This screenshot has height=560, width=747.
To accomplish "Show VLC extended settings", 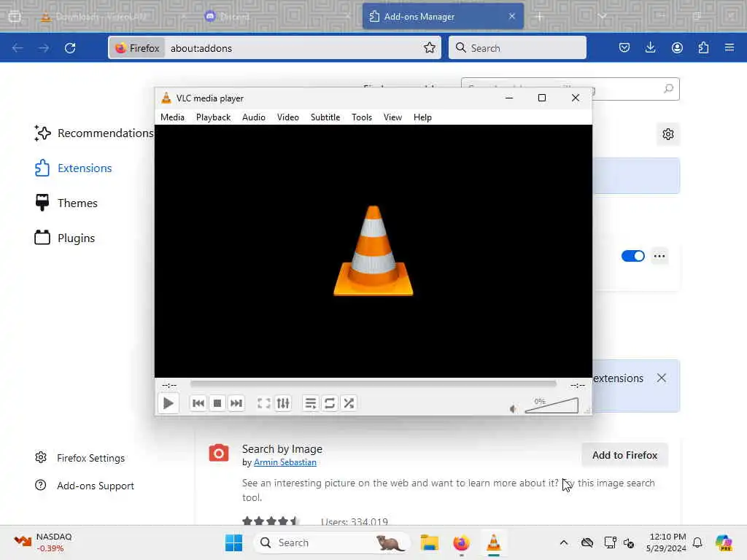I will pyautogui.click(x=283, y=403).
